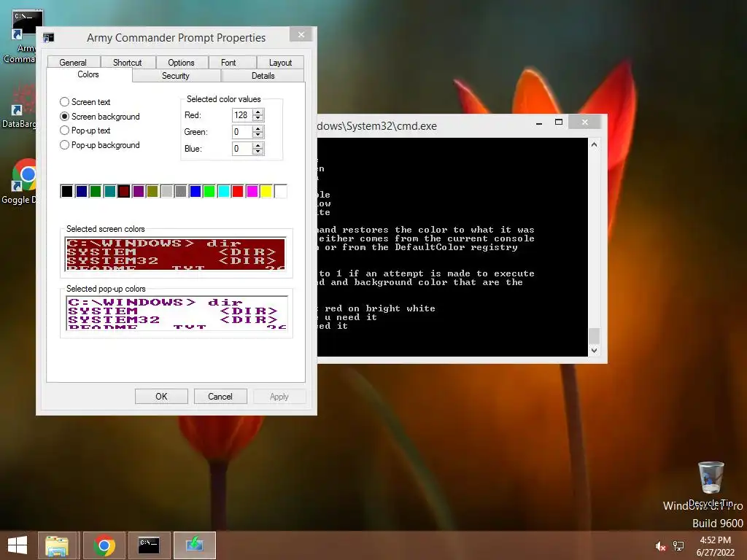Image resolution: width=747 pixels, height=560 pixels.
Task: Switch to the General tab
Action: point(73,63)
